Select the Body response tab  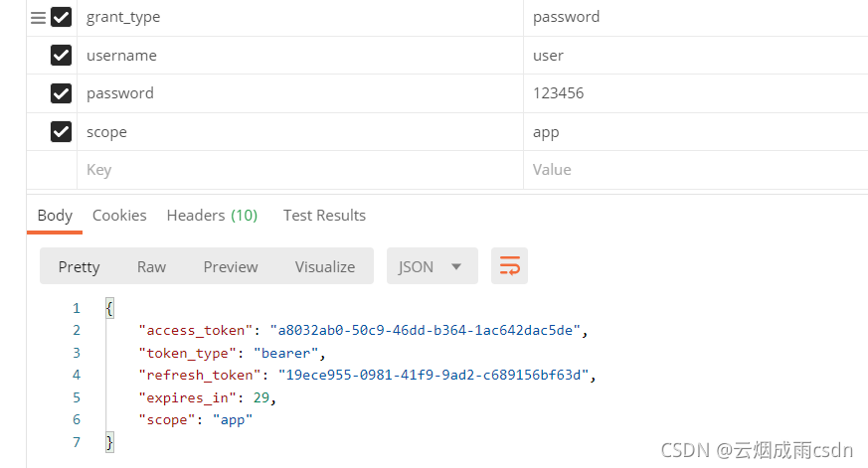click(x=55, y=216)
